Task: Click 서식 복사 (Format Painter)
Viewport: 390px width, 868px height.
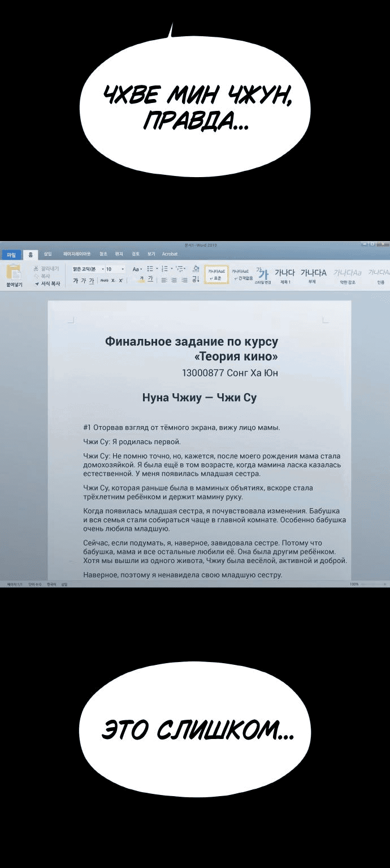Action: [x=47, y=283]
